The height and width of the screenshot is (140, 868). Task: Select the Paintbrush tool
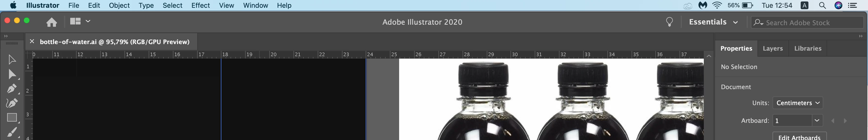click(12, 132)
